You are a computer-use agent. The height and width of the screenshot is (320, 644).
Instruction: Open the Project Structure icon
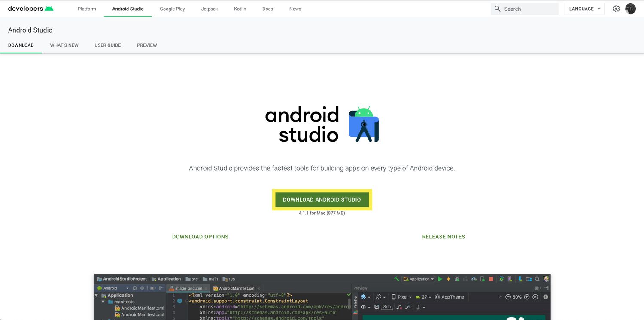coord(529,279)
